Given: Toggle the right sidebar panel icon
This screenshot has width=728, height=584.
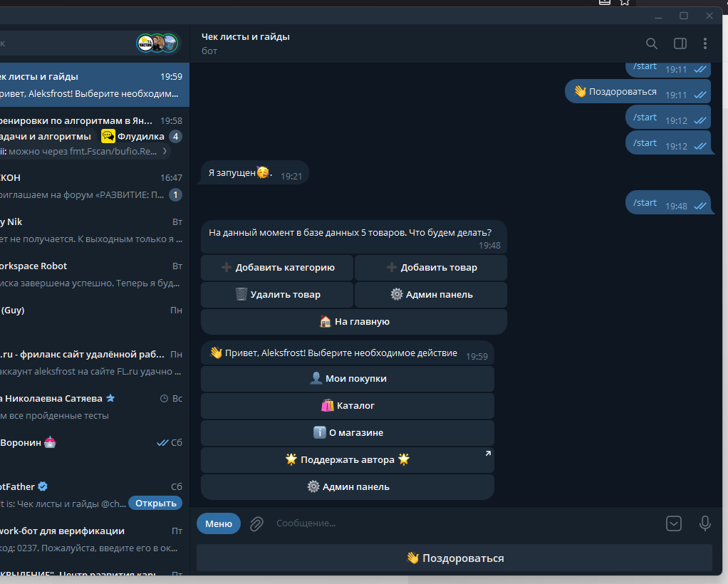Looking at the screenshot, I should pos(680,43).
